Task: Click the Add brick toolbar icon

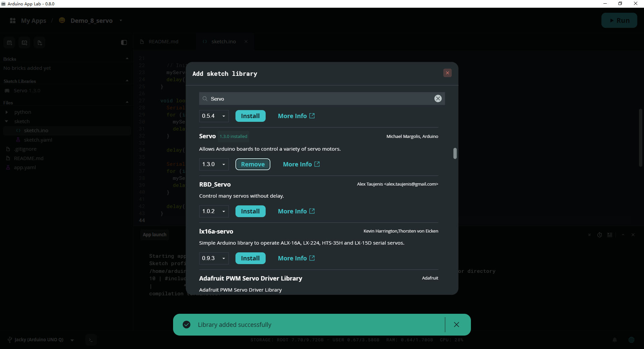Action: click(9, 43)
